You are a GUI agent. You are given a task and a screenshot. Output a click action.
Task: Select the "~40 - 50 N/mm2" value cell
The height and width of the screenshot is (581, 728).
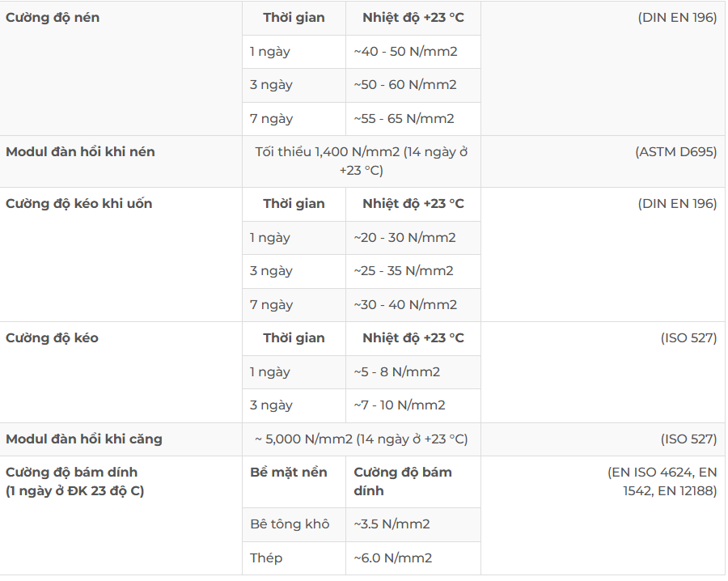(x=405, y=52)
